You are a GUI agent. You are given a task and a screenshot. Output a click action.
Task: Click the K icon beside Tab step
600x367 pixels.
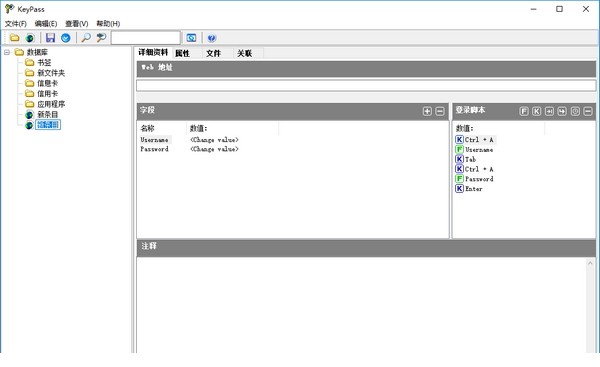(459, 159)
